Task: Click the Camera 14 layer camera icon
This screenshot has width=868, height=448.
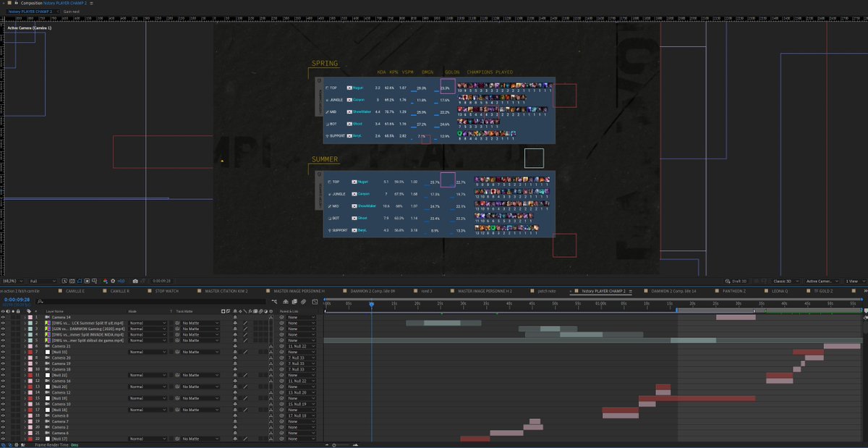Action: tap(48, 317)
